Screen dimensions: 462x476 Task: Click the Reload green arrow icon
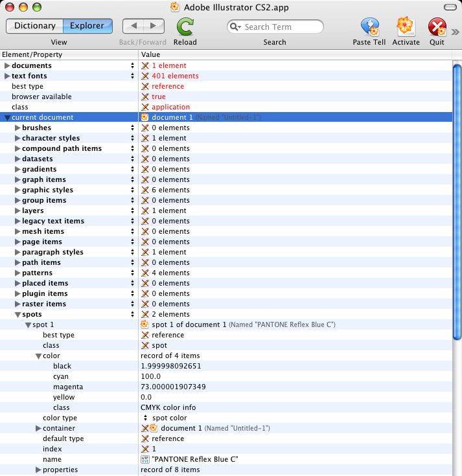pyautogui.click(x=185, y=27)
